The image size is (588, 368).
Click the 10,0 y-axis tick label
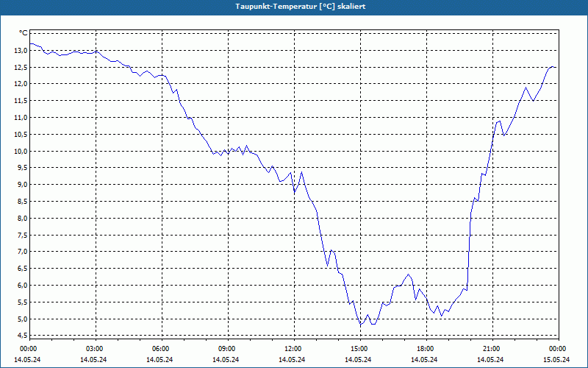coord(21,152)
